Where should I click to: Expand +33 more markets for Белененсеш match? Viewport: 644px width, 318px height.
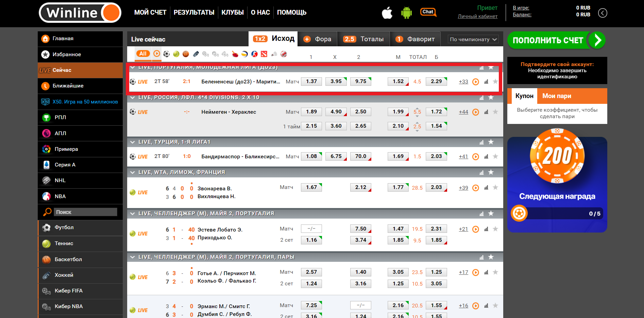[463, 82]
